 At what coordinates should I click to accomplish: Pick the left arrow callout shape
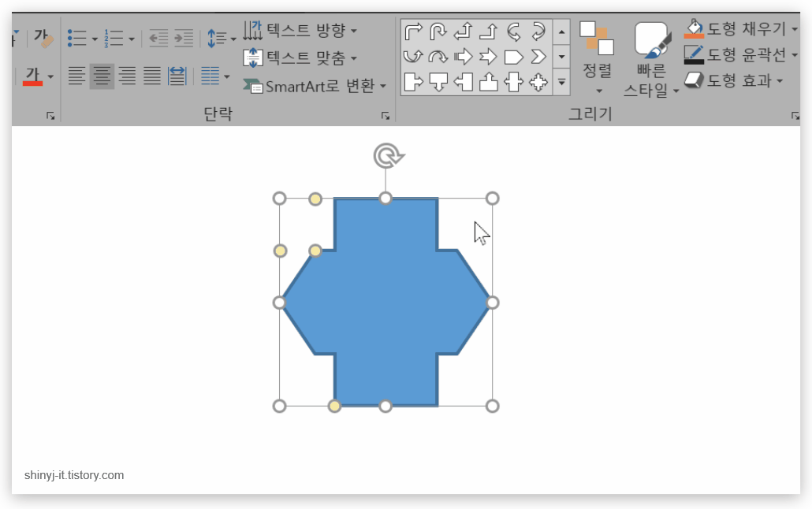point(463,82)
